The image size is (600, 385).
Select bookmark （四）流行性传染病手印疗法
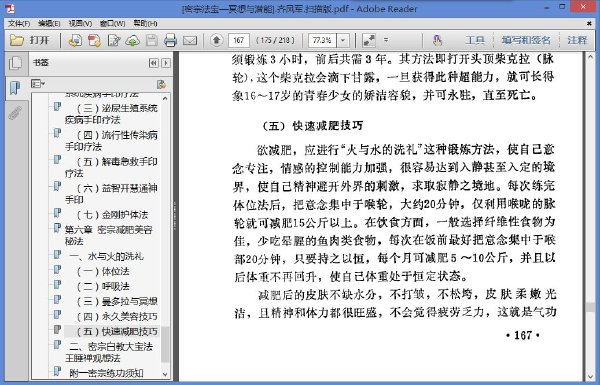[111, 140]
